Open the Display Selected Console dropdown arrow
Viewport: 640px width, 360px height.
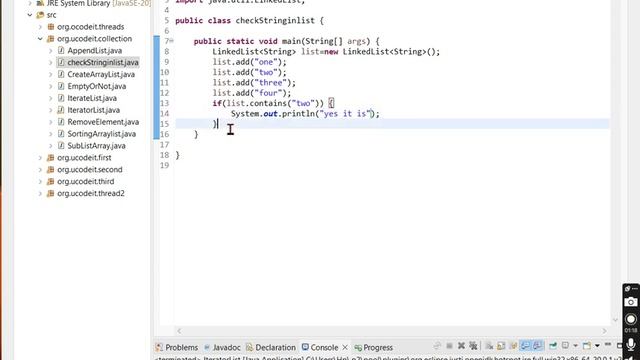[576, 346]
